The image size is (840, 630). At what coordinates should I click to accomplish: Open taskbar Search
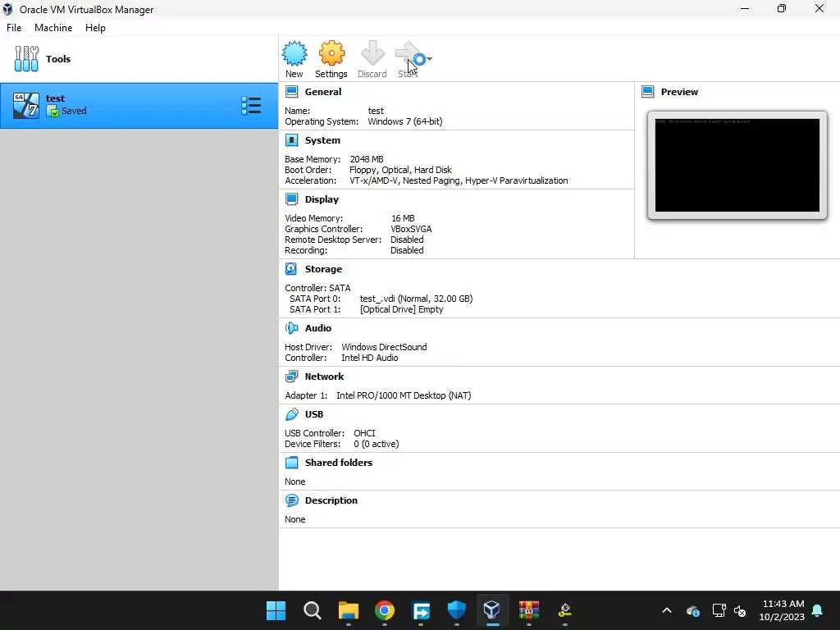pyautogui.click(x=313, y=610)
